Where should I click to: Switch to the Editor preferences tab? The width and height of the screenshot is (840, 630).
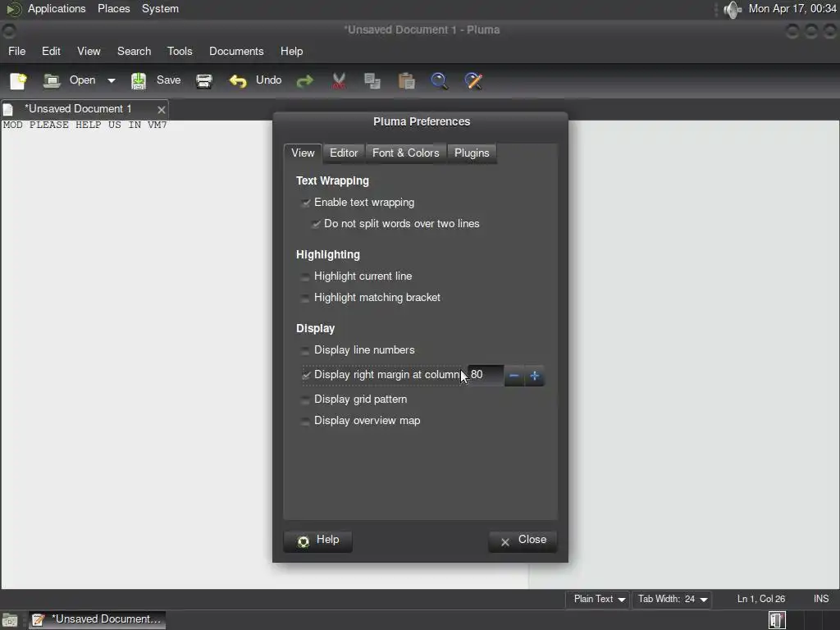pos(344,153)
